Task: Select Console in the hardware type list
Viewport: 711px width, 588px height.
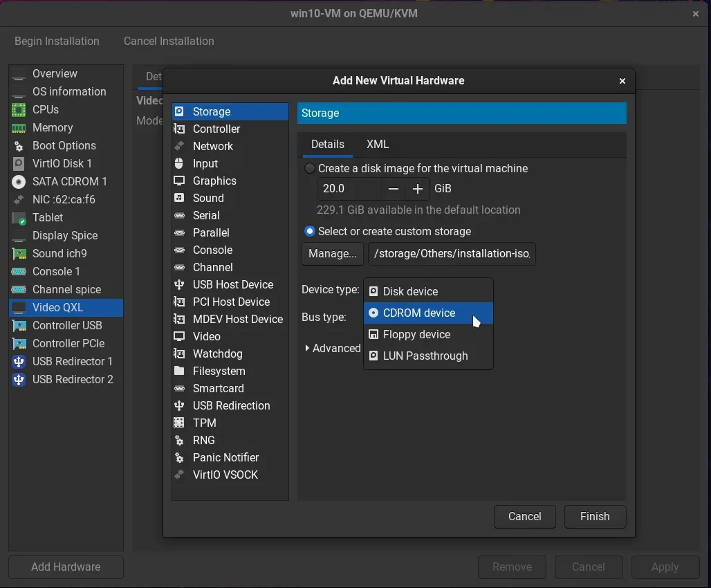Action: pos(230,250)
